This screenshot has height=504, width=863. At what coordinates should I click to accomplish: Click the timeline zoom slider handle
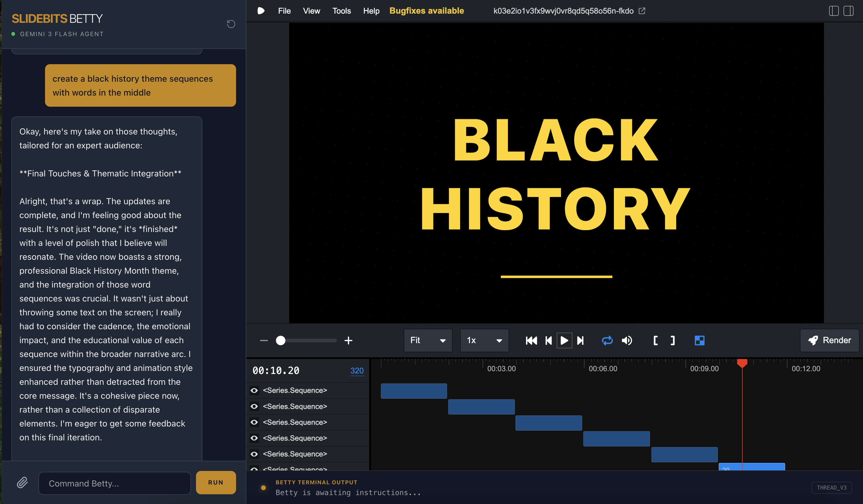click(281, 340)
